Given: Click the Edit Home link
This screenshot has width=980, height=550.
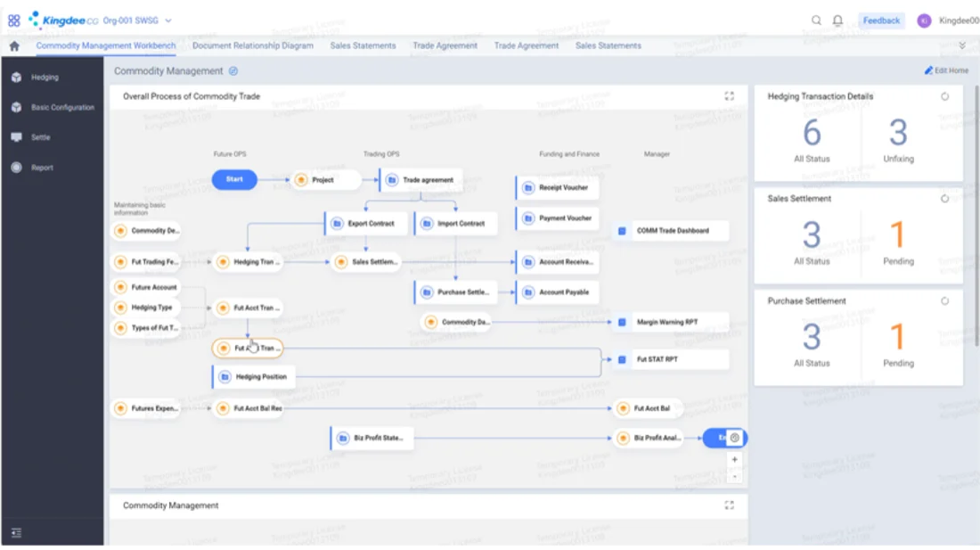Looking at the screenshot, I should click(x=946, y=70).
